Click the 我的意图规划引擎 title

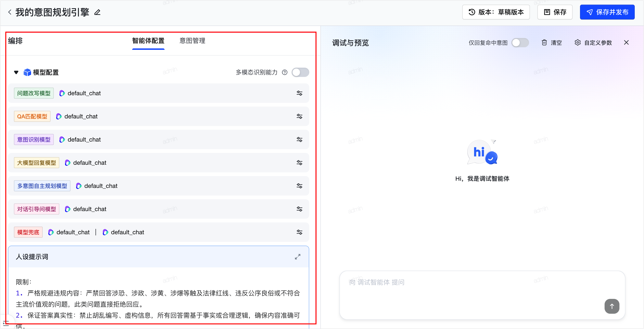pos(52,12)
